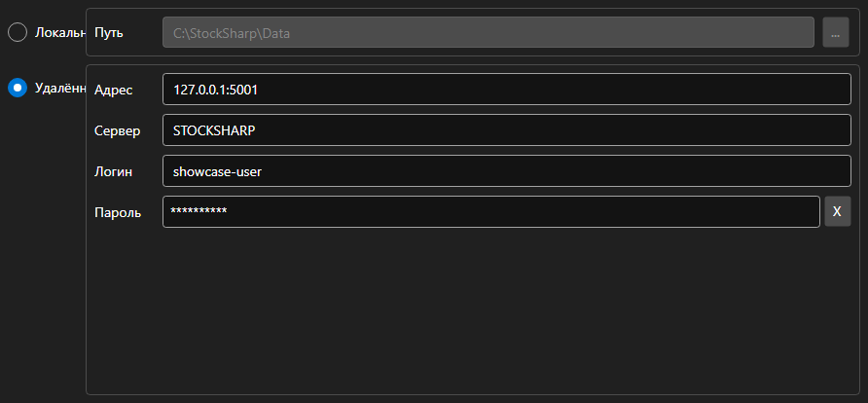Focus the Адрес input field
868x403 pixels.
click(507, 90)
